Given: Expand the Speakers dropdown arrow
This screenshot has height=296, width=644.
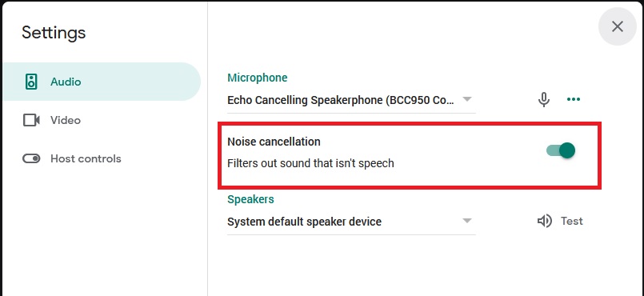Looking at the screenshot, I should coord(466,221).
